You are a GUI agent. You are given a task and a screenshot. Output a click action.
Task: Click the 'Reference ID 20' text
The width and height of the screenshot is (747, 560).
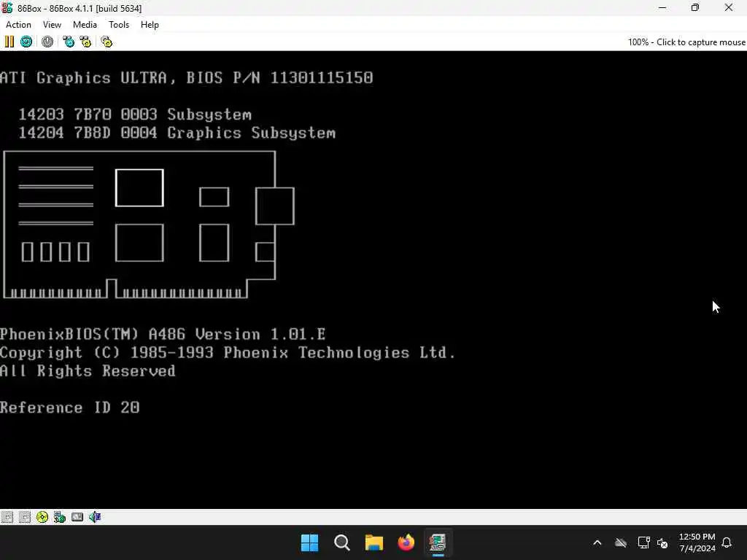coord(69,408)
